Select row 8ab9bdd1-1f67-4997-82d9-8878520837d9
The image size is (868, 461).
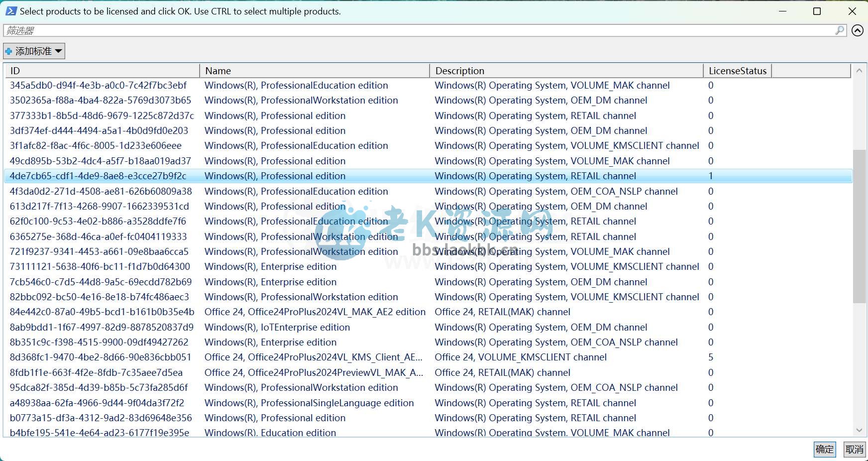tap(428, 327)
